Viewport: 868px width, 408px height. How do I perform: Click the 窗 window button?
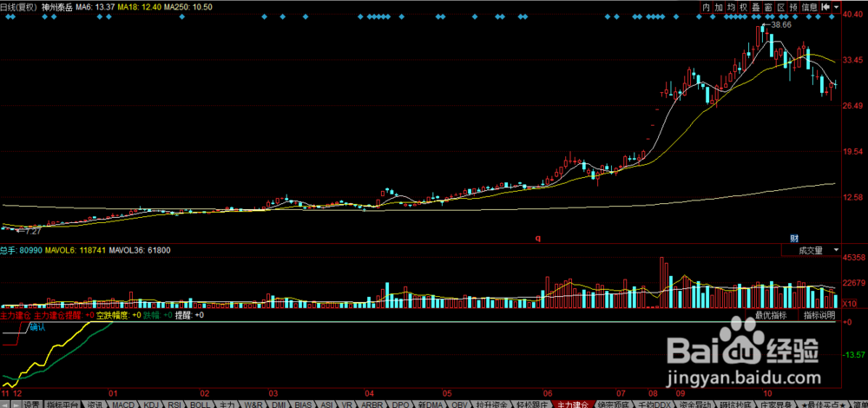(768, 7)
